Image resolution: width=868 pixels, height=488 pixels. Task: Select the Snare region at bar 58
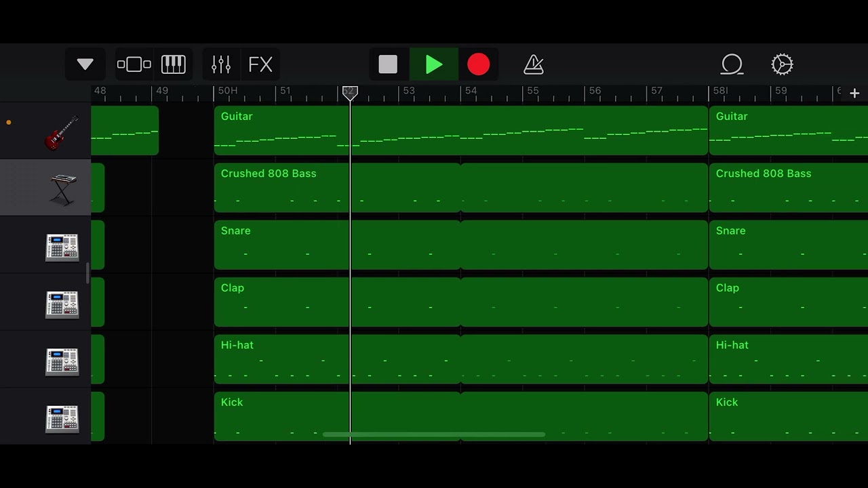(788, 245)
